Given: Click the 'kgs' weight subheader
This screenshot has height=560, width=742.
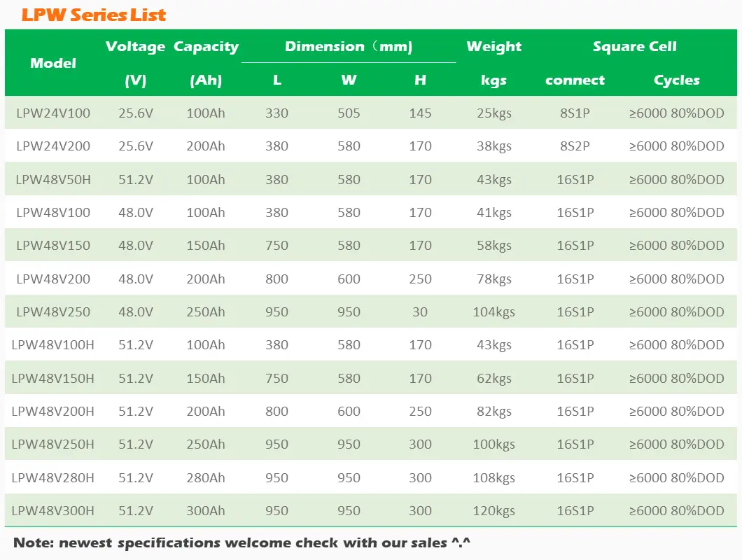Looking at the screenshot, I should point(493,80).
